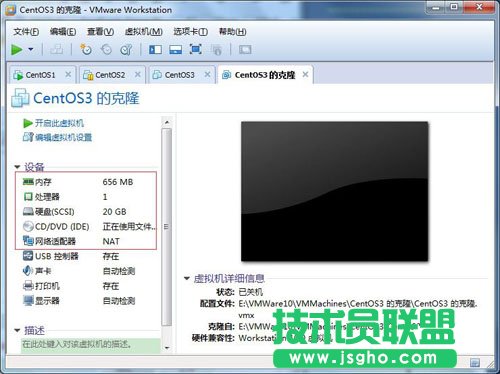
Task: Click the processor icon
Action: 28,196
